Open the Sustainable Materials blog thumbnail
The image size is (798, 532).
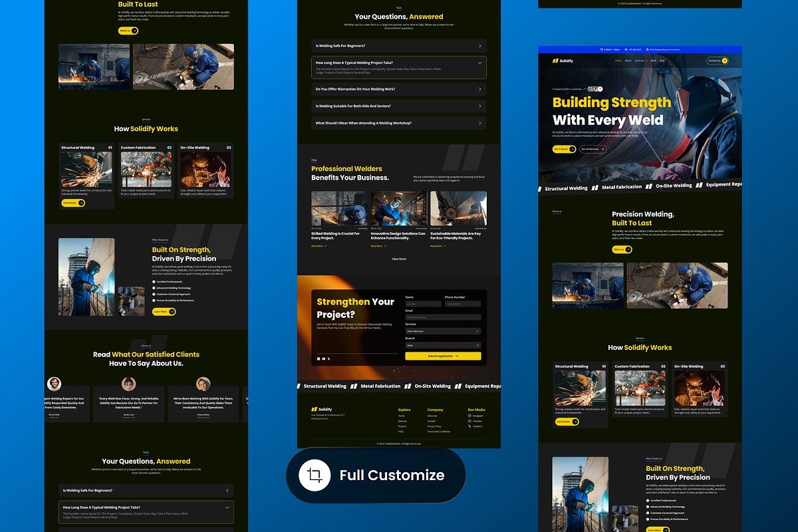click(458, 209)
